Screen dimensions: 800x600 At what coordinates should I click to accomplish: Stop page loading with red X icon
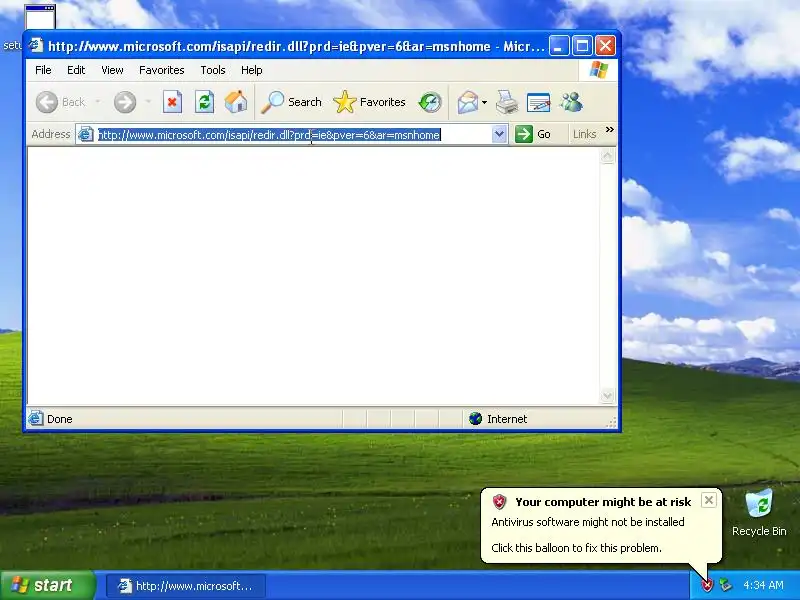coord(172,102)
